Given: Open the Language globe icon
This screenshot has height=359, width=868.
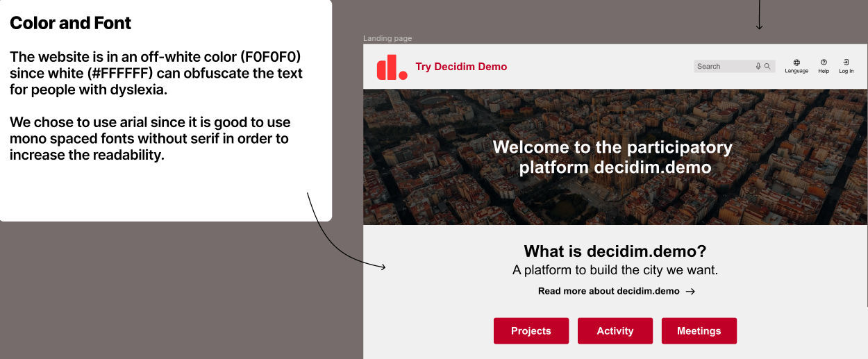Looking at the screenshot, I should [796, 62].
